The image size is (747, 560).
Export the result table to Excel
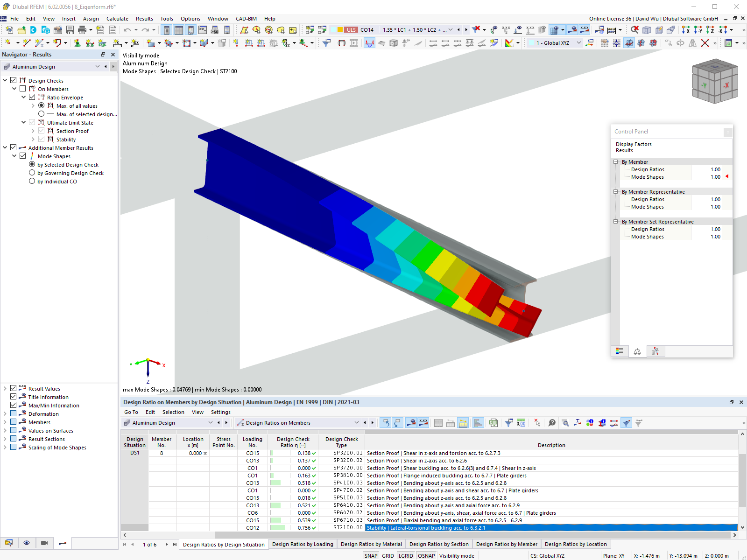(493, 422)
